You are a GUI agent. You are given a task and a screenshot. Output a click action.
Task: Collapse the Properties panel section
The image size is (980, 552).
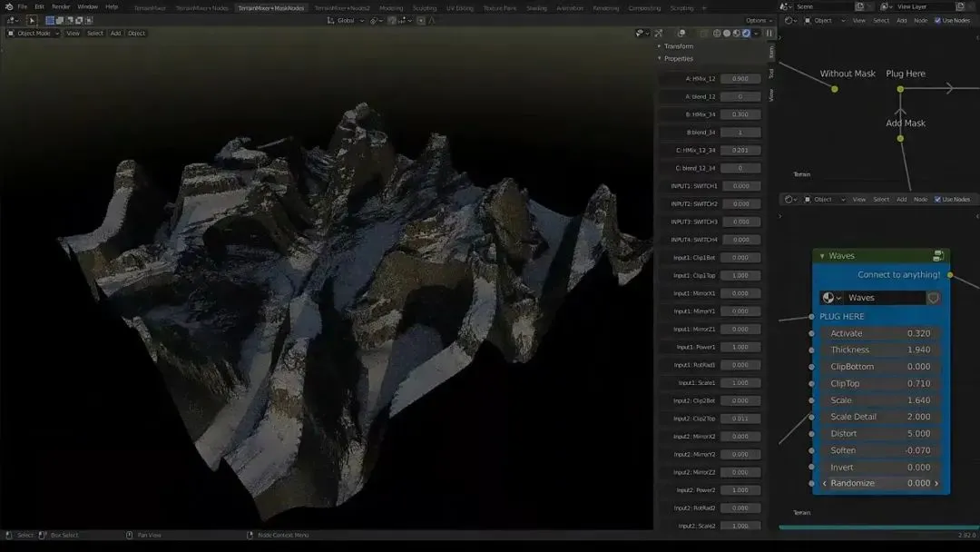660,59
